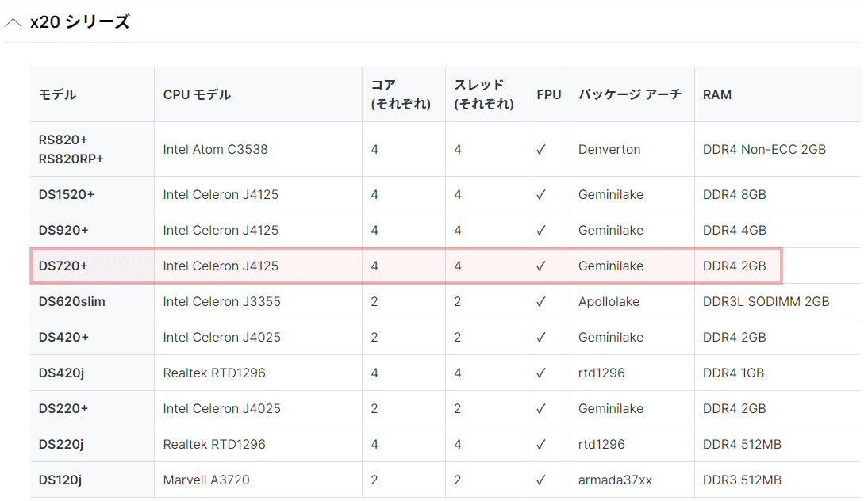Click the FPU checkmark in DS620slim row
Image resolution: width=868 pixels, height=501 pixels.
(x=541, y=301)
